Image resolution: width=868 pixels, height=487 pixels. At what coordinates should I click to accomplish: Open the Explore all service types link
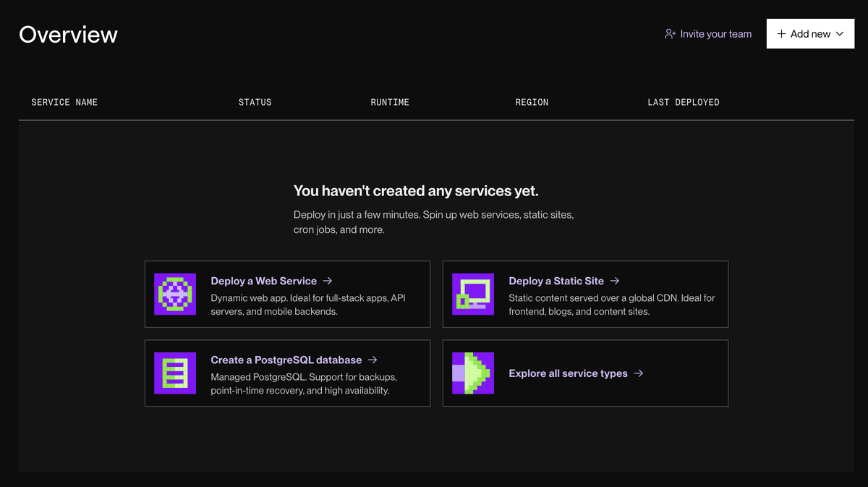568,373
